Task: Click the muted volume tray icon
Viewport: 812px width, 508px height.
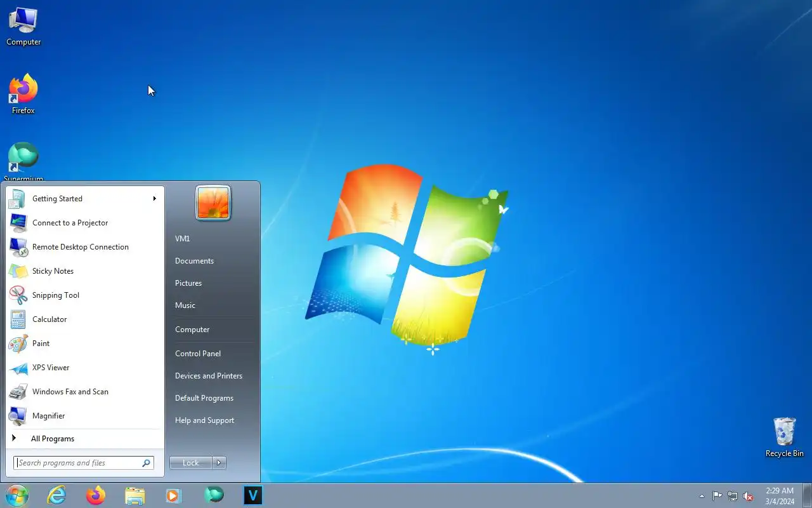Action: coord(749,496)
